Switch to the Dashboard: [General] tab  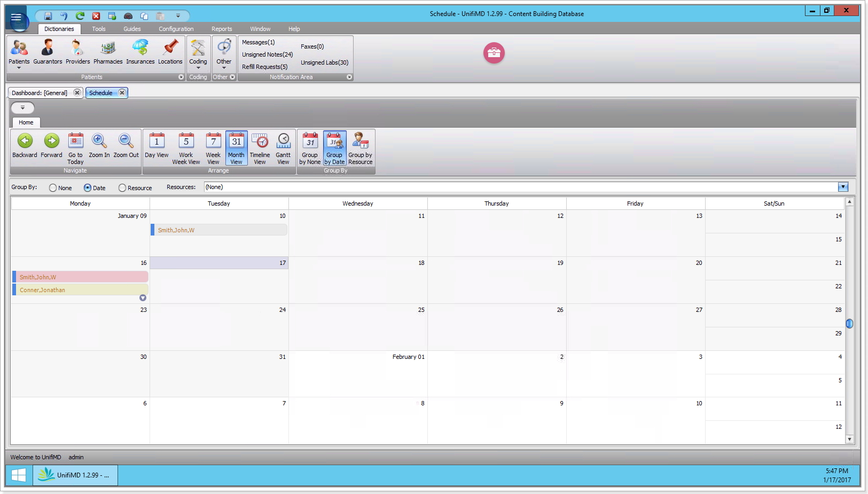click(40, 93)
